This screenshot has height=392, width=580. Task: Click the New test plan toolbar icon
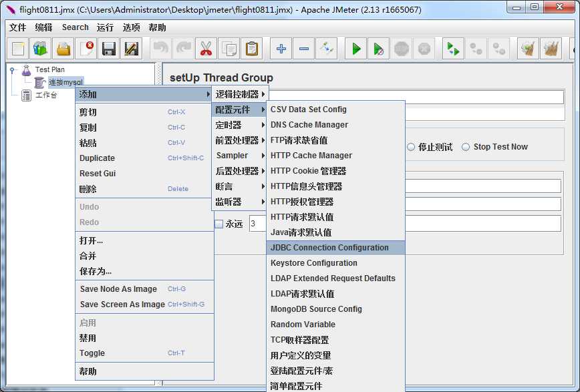pyautogui.click(x=18, y=49)
